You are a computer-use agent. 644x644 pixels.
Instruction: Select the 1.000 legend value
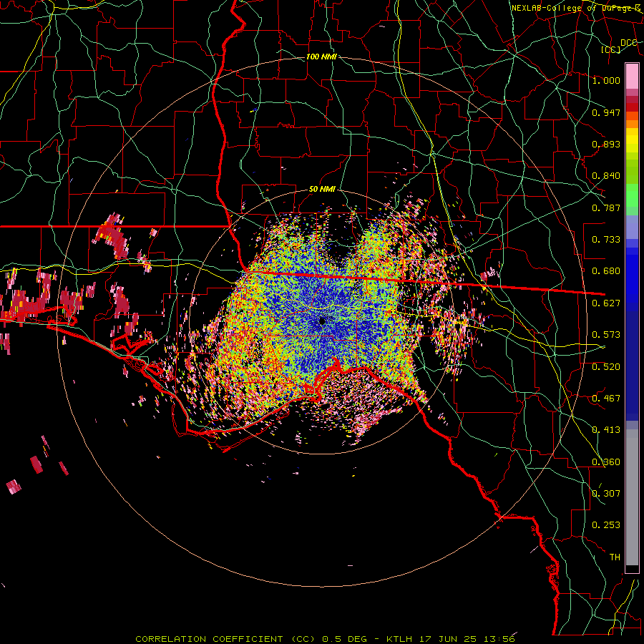[x=606, y=80]
